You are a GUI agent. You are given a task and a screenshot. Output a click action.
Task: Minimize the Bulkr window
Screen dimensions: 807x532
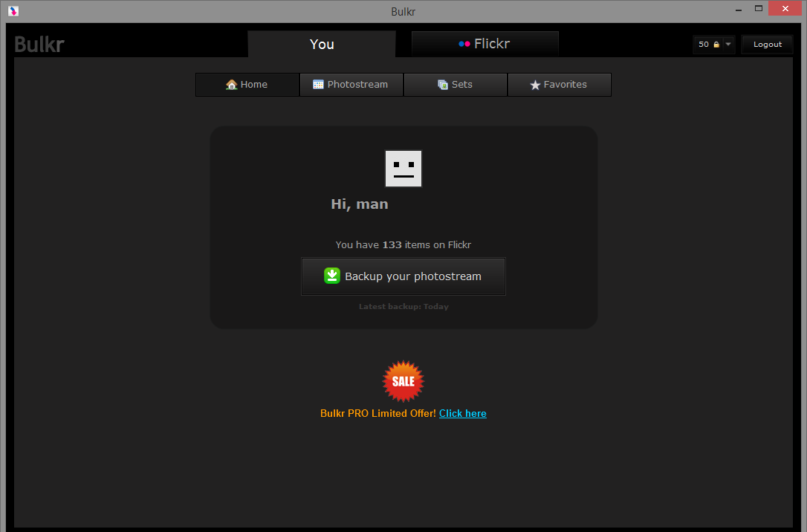(x=739, y=9)
